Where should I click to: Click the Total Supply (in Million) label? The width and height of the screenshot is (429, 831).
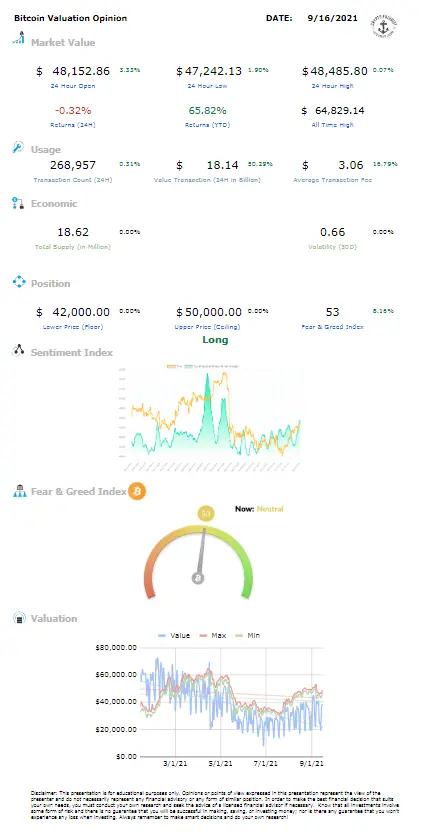coord(73,246)
